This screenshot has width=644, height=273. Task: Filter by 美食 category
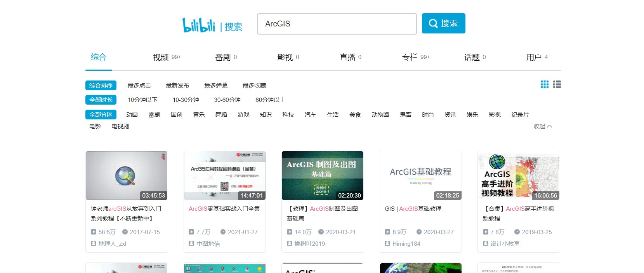(355, 114)
